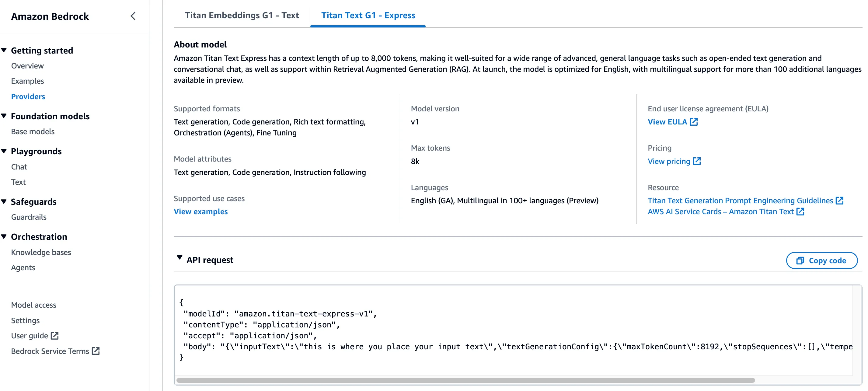Open Agents page
Viewport: 868px width, 391px height.
click(23, 267)
